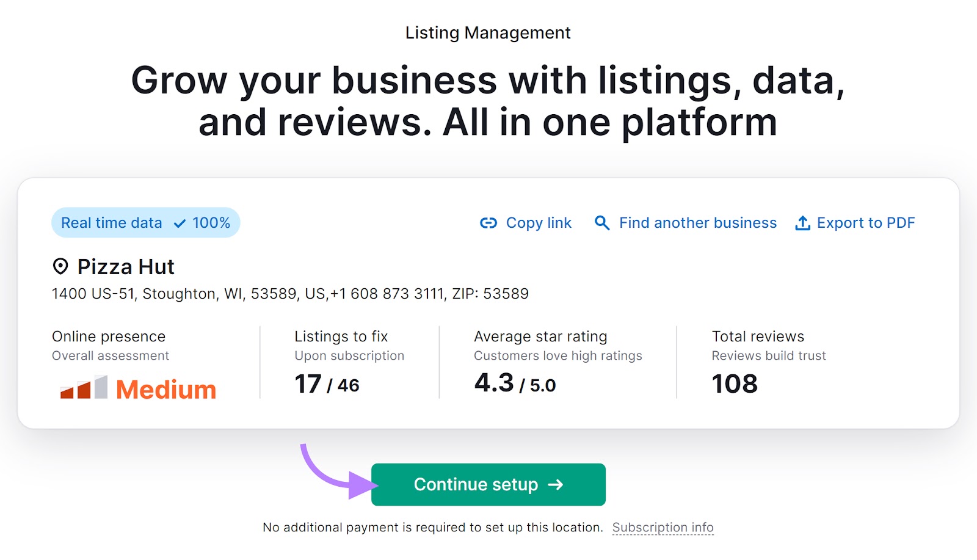Image resolution: width=977 pixels, height=560 pixels.
Task: Click the magnifying glass search icon
Action: 602,223
